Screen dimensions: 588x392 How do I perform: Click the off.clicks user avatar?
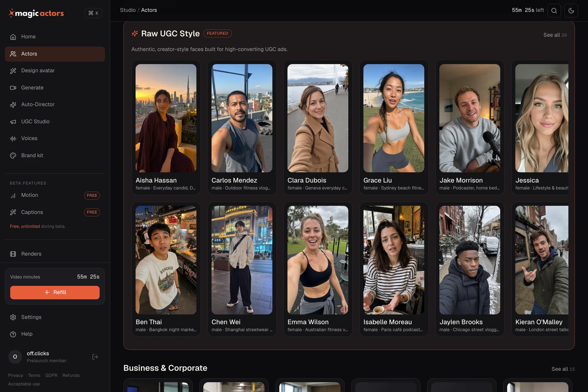coord(15,357)
